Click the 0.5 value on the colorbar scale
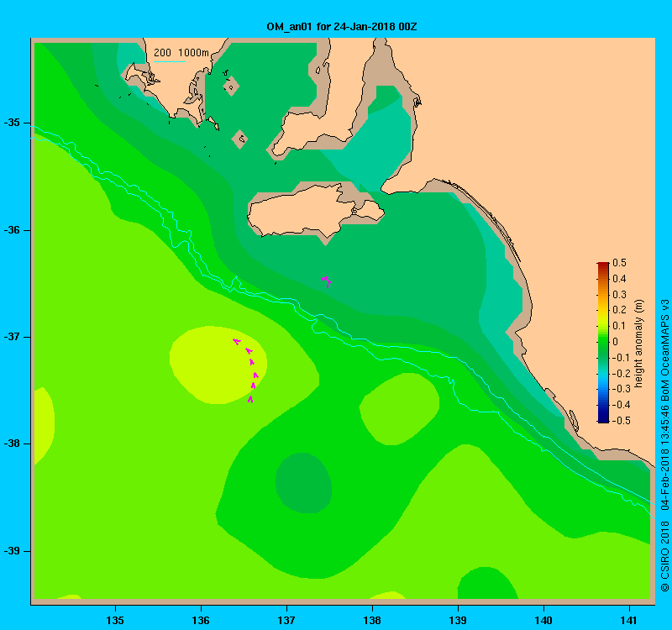The width and height of the screenshot is (672, 630). point(619,263)
